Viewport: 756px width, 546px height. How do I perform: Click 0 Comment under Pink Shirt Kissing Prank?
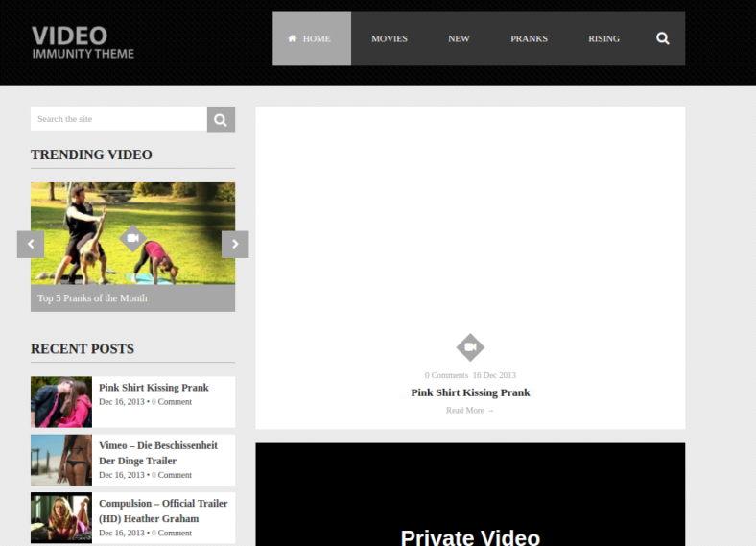coord(172,402)
